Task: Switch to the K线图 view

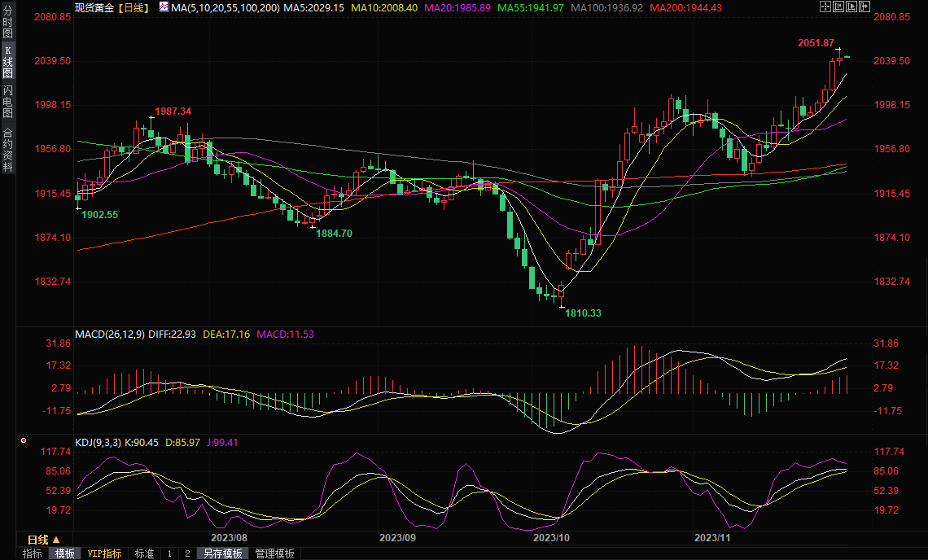Action: [8, 63]
